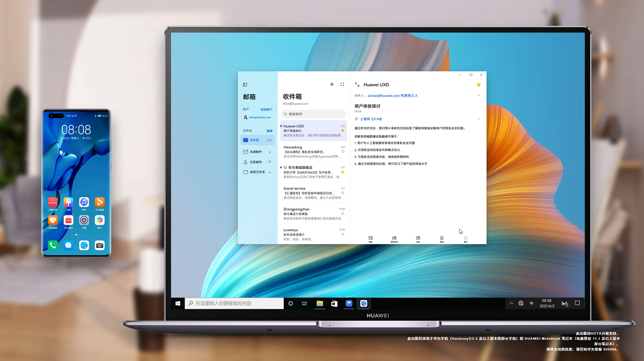Screen dimensions: 644x361
Task: Click forward icon in bottom toolbar
Action: coord(418,238)
